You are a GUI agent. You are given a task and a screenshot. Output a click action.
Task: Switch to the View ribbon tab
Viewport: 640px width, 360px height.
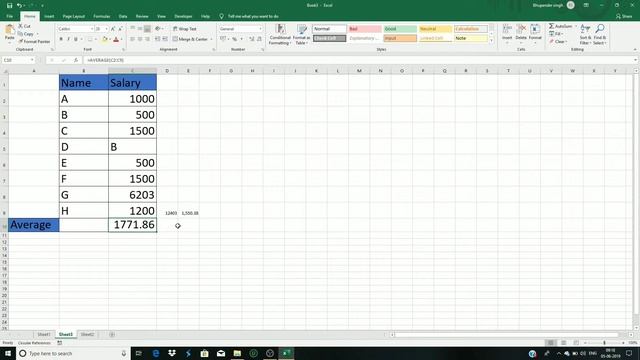click(x=161, y=16)
